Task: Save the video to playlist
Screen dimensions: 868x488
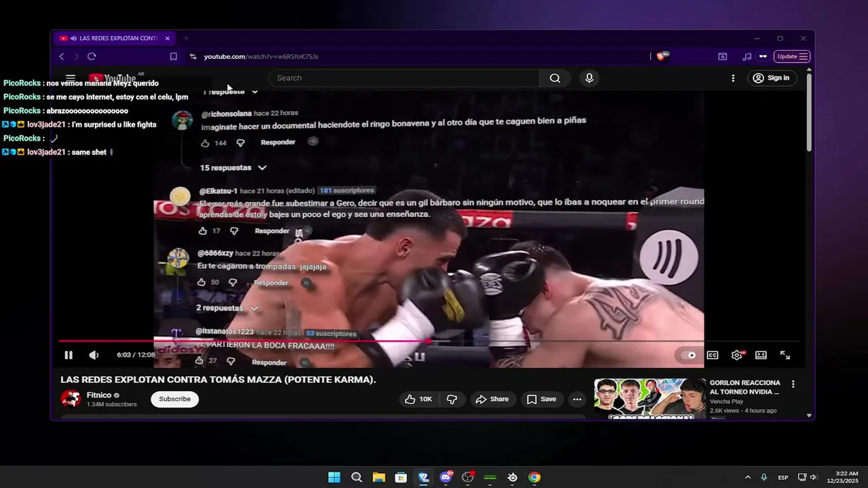Action: click(542, 399)
